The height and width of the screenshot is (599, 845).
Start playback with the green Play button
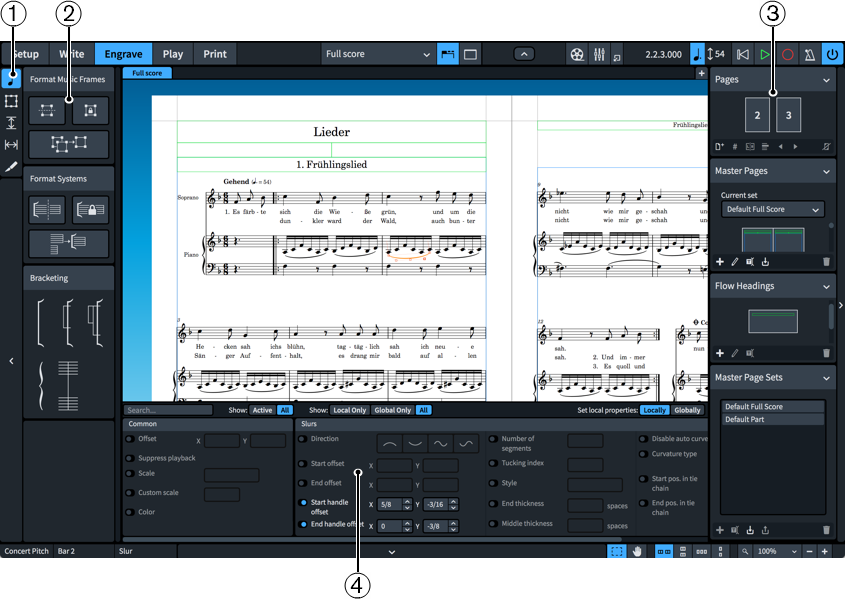tap(765, 54)
